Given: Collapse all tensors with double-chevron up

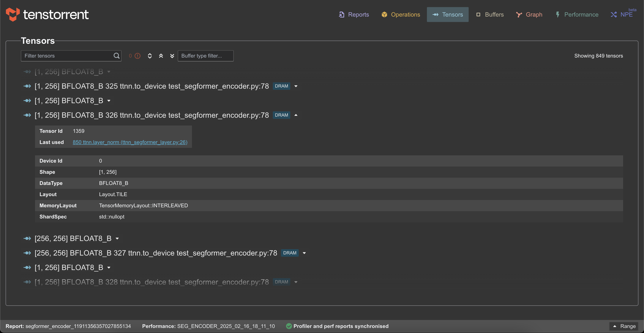Looking at the screenshot, I should (161, 56).
